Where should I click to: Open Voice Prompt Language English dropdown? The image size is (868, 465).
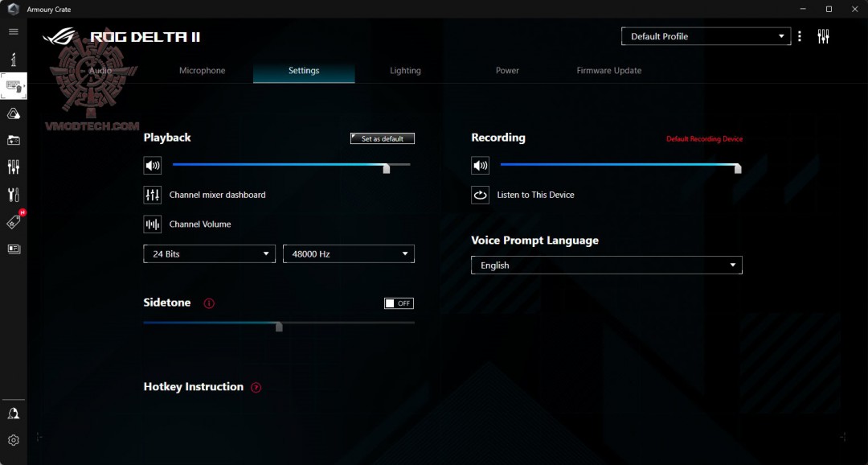coord(606,265)
